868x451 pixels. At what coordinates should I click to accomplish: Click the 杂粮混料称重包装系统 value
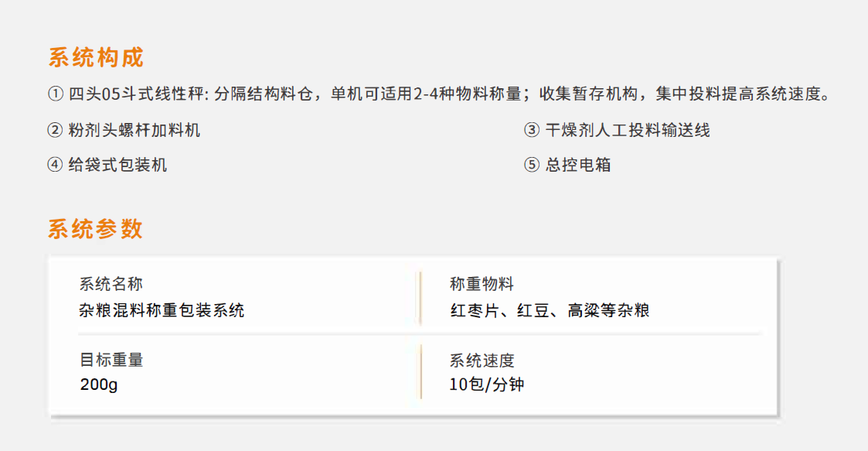coord(162,310)
